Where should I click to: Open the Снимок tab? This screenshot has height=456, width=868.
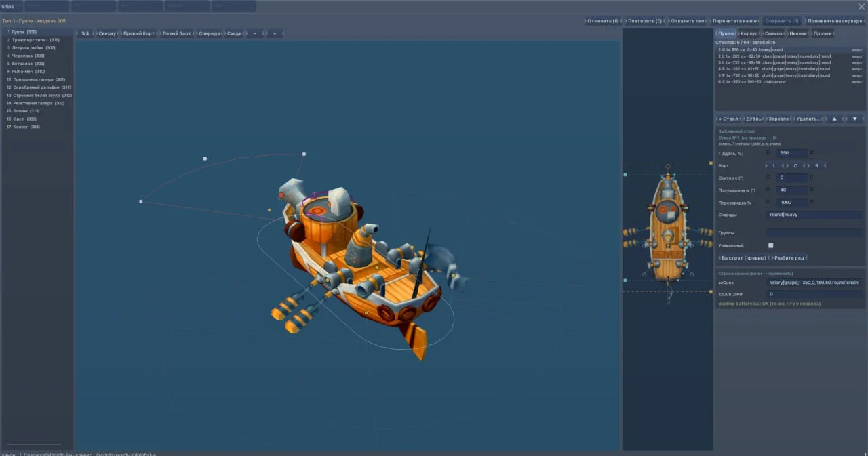pyautogui.click(x=774, y=33)
